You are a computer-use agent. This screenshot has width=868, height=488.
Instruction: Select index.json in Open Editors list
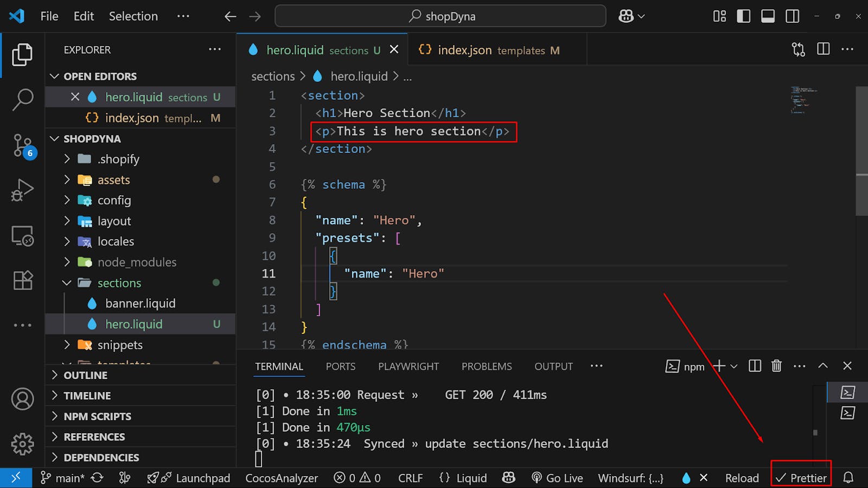141,118
